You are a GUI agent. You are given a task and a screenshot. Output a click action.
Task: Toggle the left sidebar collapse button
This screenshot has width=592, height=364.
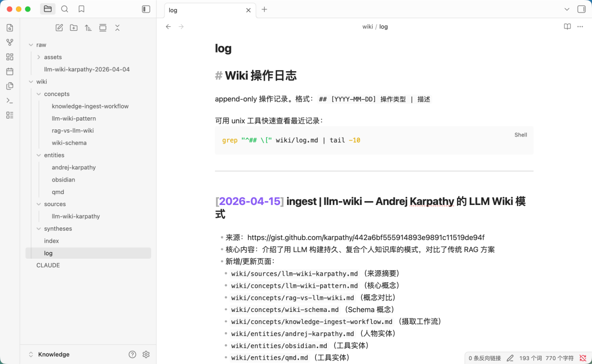click(x=146, y=9)
